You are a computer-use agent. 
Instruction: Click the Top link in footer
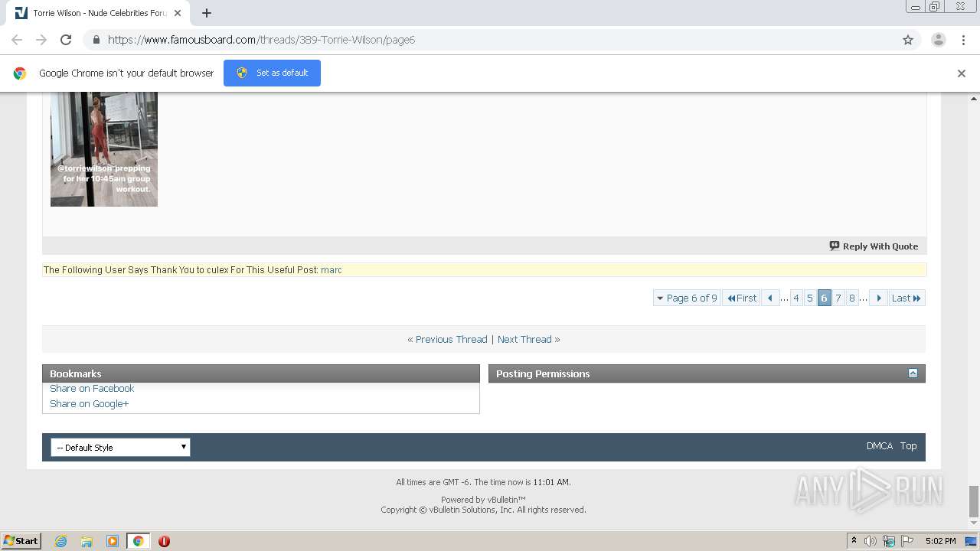pyautogui.click(x=908, y=445)
